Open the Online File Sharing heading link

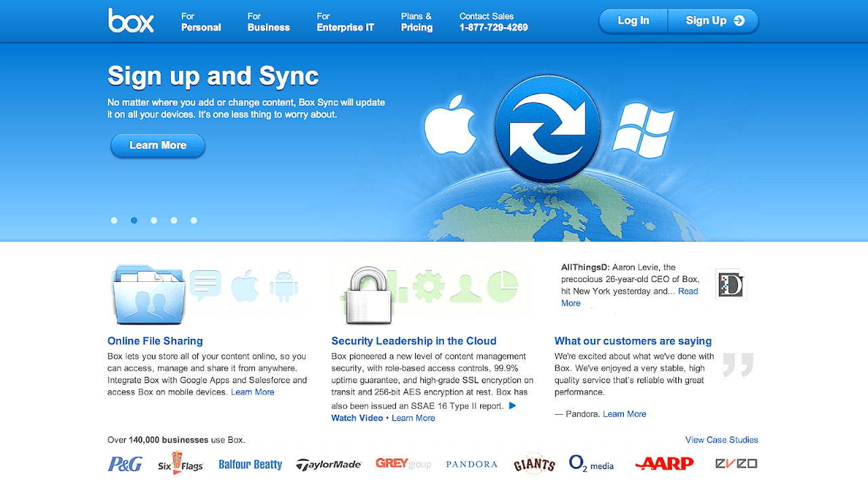155,341
